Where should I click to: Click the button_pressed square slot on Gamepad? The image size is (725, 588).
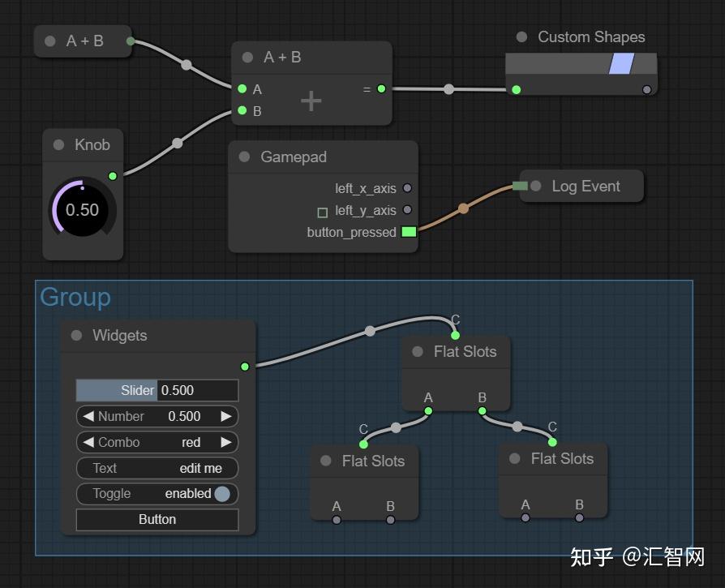coord(408,232)
